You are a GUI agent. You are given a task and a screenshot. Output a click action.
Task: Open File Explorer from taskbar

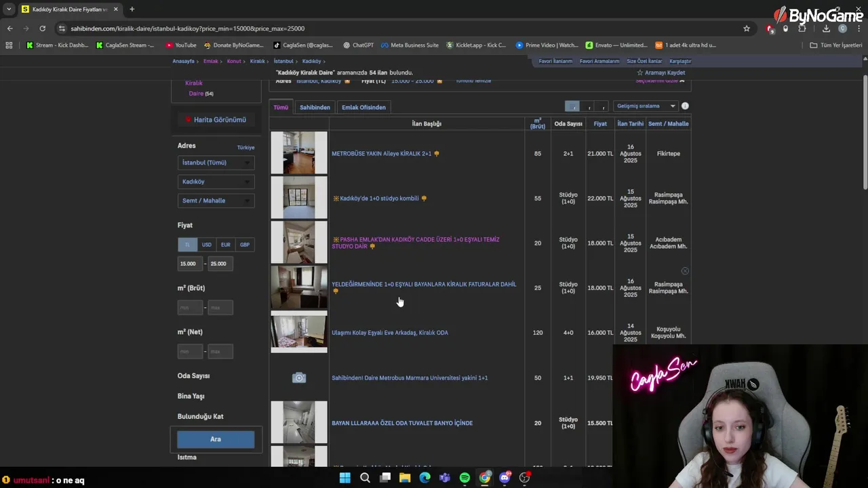click(x=405, y=478)
